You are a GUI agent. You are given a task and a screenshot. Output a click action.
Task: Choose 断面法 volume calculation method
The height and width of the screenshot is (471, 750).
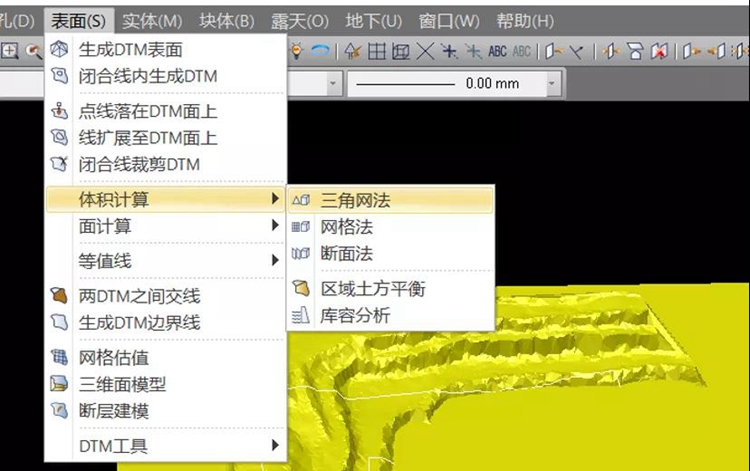click(390, 253)
